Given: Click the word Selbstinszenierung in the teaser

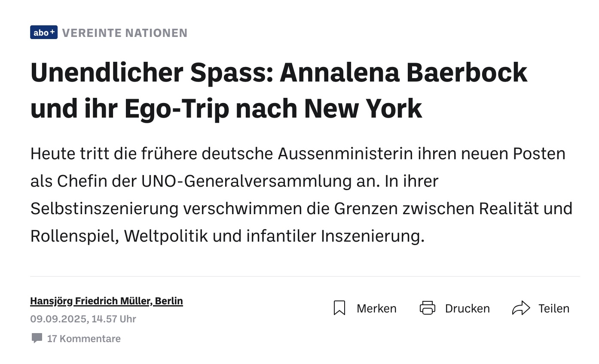Looking at the screenshot, I should (104, 209).
